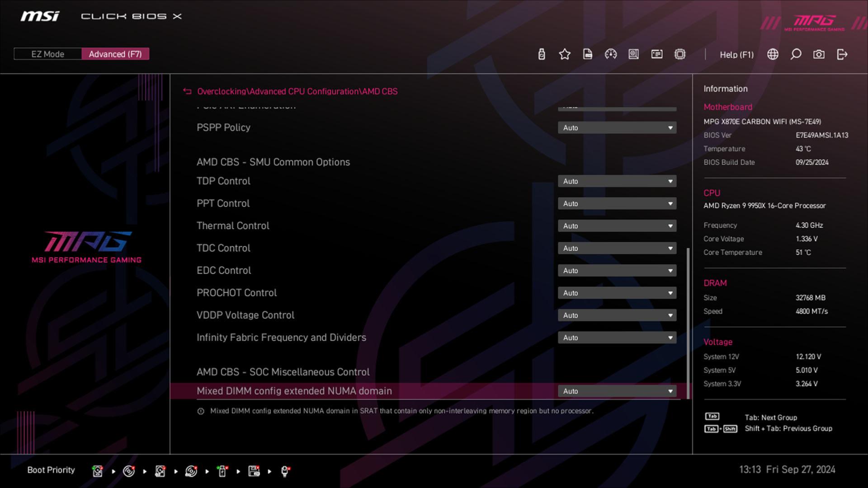Image resolution: width=868 pixels, height=488 pixels.
Task: Click the BIOS version E7E49AMSI.1A13 value
Action: 822,135
